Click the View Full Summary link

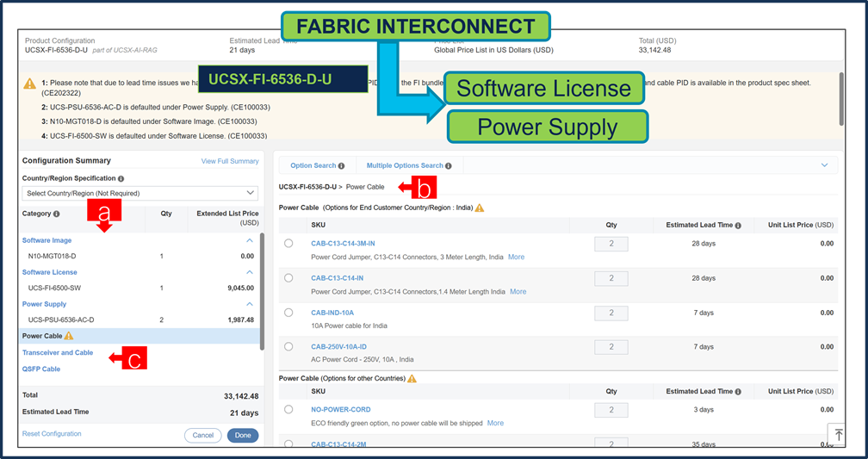(230, 161)
